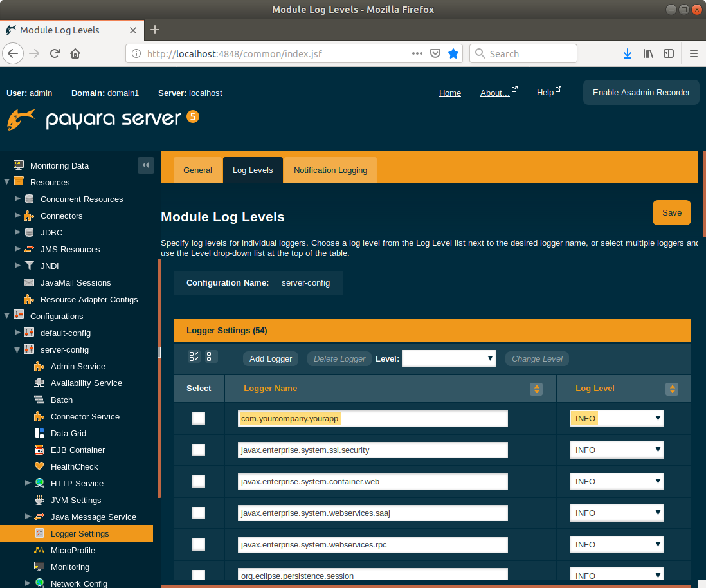Click the Add Logger button
This screenshot has height=588, width=706.
click(271, 359)
